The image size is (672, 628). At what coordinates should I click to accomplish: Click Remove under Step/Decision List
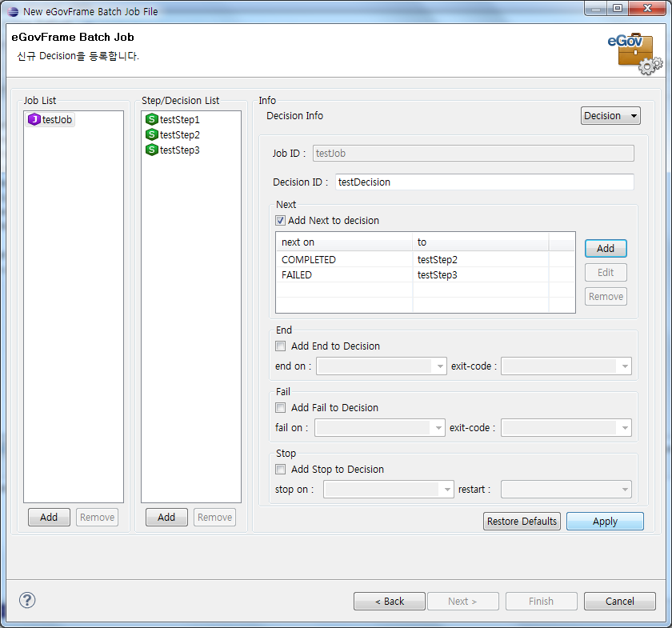point(214,517)
